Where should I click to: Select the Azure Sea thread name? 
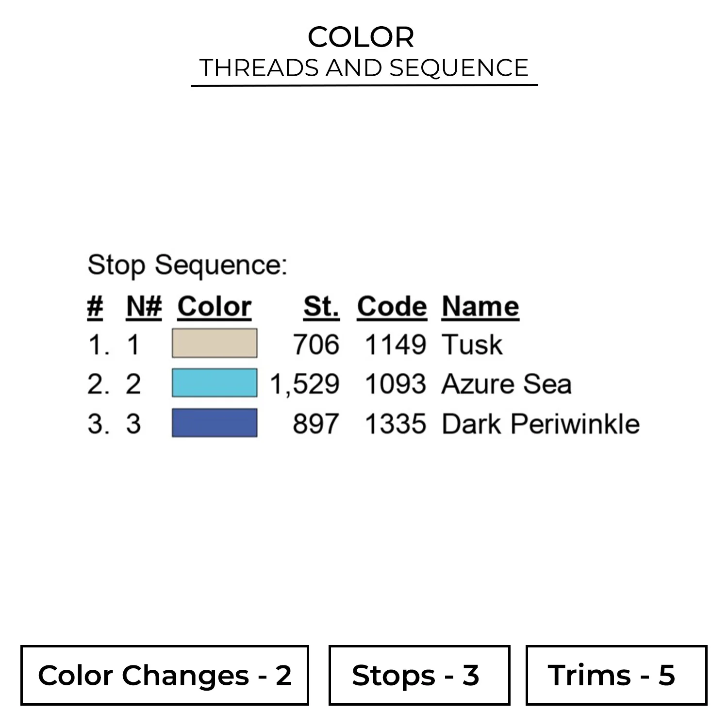506,384
